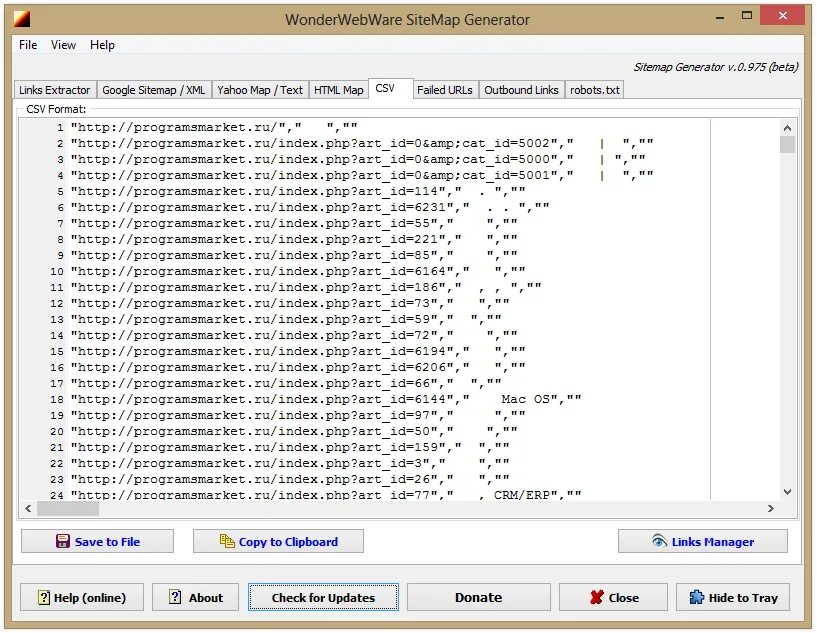Click the CSV line with art_id=73
Viewport: 817px width, 633px height.
[290, 303]
